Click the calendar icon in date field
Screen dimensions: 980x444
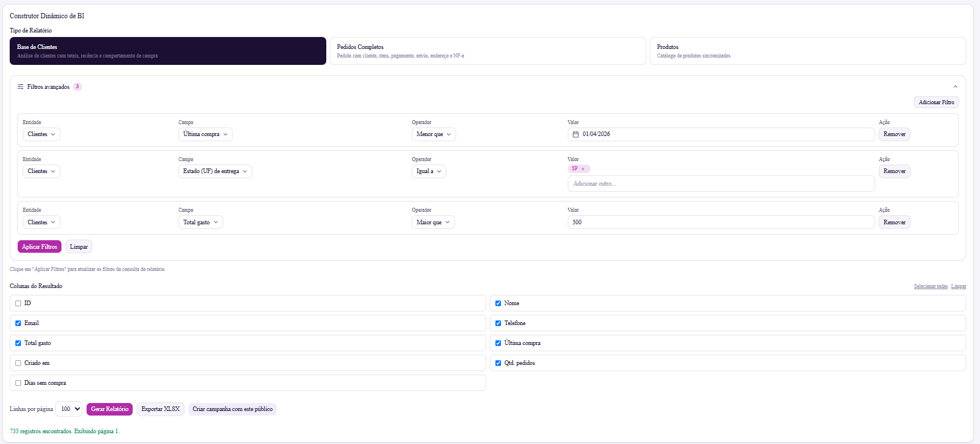tap(575, 134)
